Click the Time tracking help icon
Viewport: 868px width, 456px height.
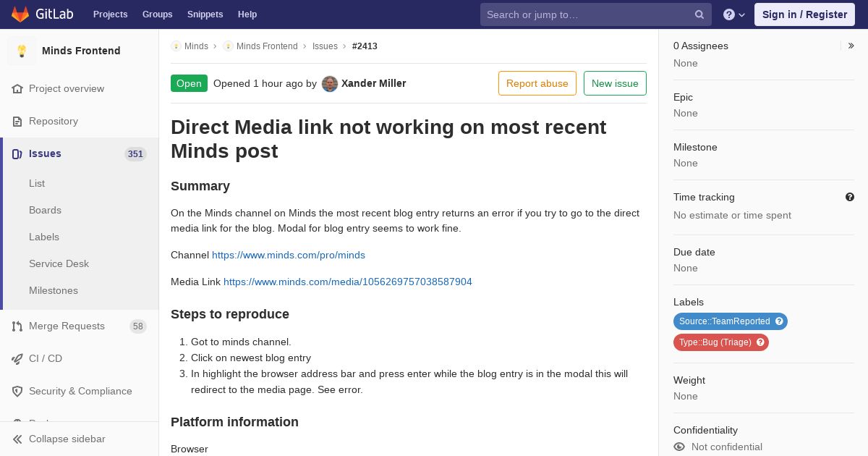pos(850,197)
